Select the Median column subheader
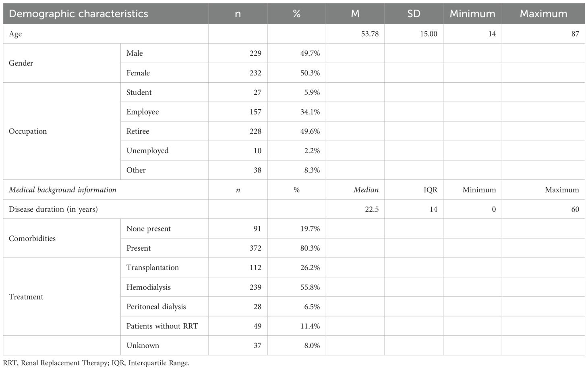 point(366,190)
